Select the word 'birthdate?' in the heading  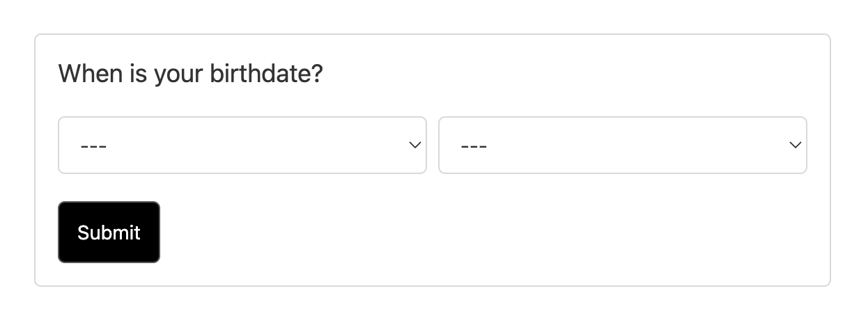[x=267, y=73]
